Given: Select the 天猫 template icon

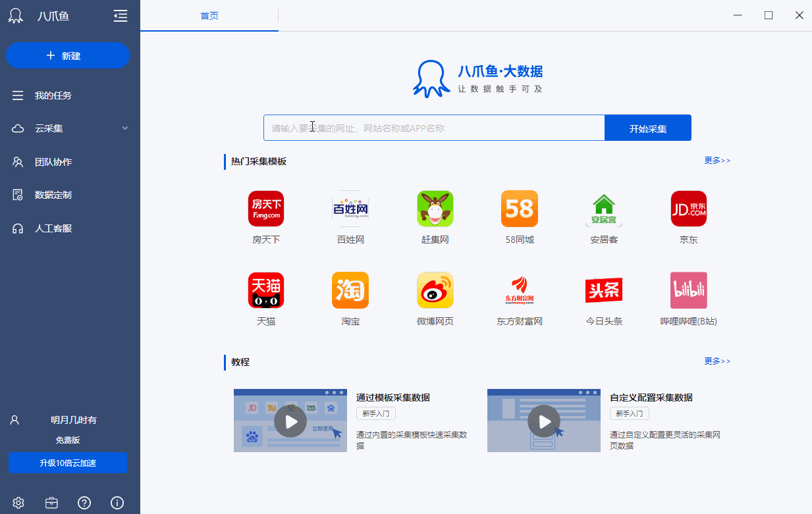Looking at the screenshot, I should pos(266,290).
